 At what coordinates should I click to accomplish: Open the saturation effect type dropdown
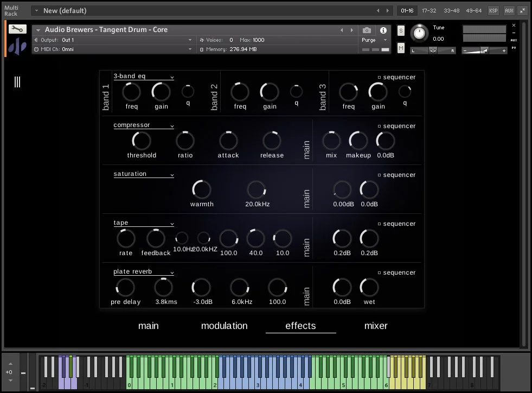click(143, 174)
